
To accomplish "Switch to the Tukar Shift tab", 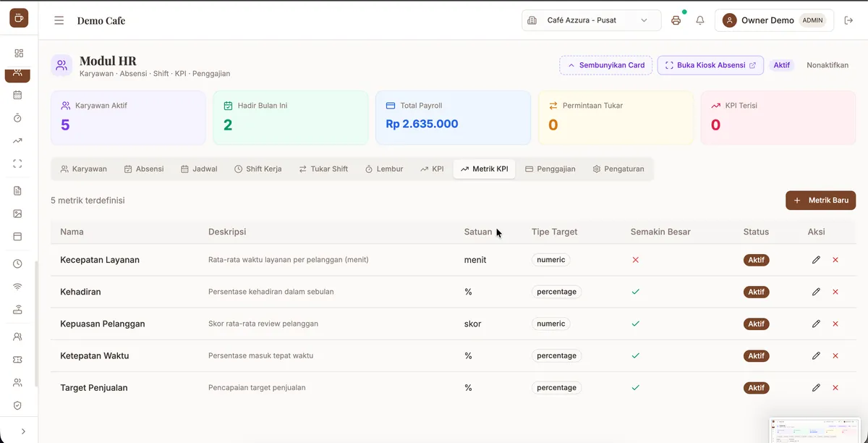I will click(323, 169).
